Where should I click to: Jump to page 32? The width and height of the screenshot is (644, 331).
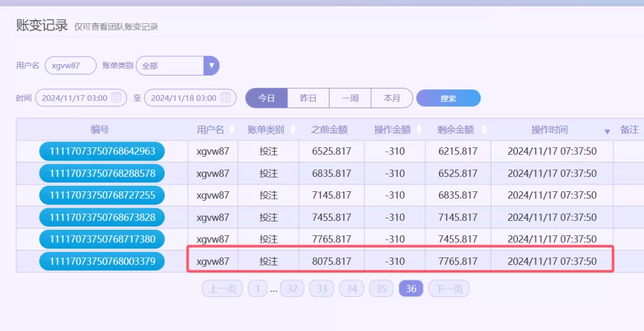[292, 289]
